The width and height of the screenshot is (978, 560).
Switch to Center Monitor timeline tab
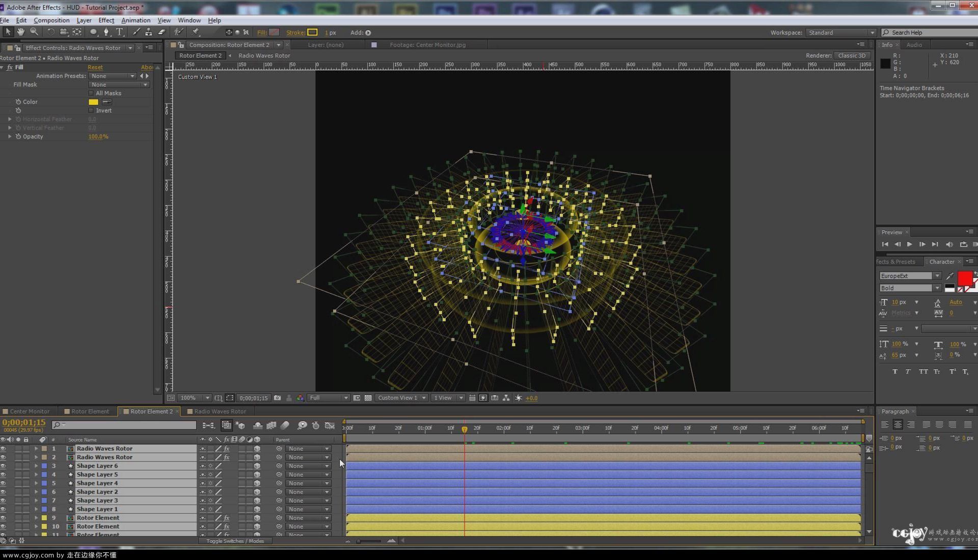(29, 411)
